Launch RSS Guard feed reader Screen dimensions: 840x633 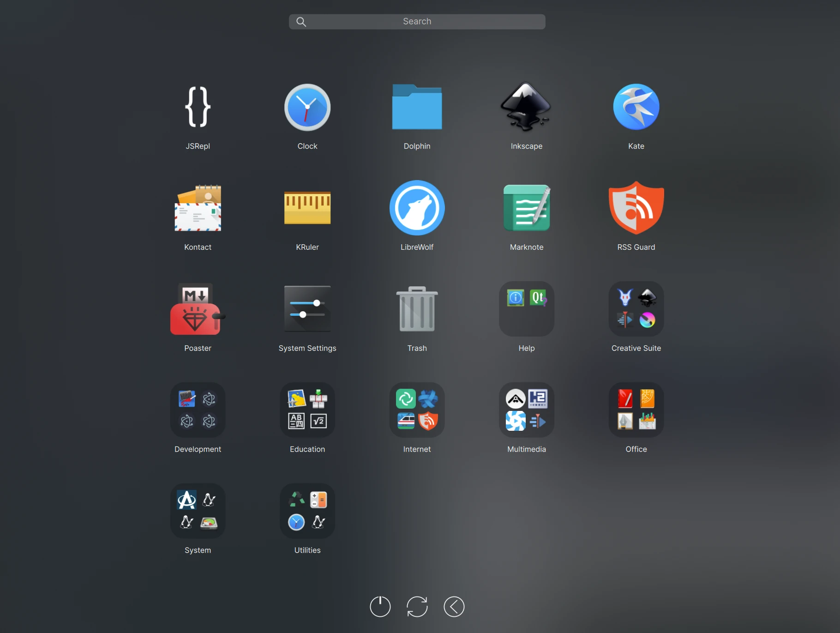point(636,208)
